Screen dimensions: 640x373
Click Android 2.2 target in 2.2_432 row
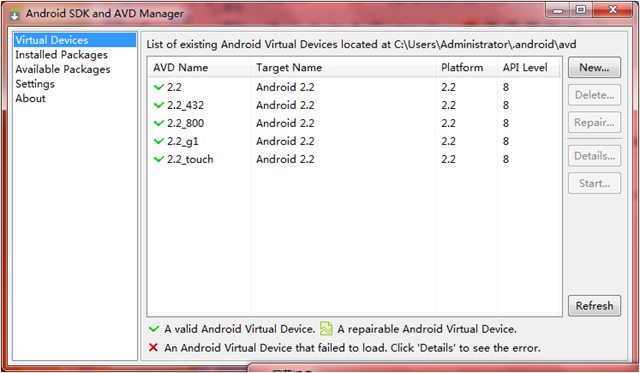[285, 105]
